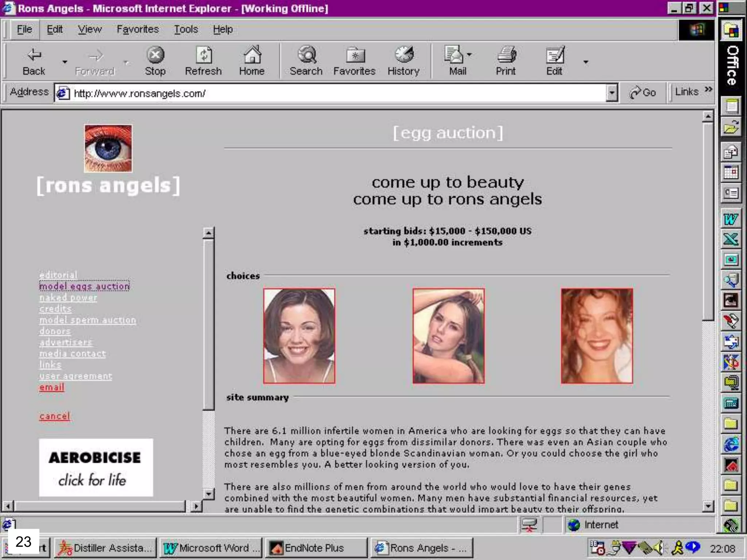Expand the Mail button dropdown arrow
Screen dimensions: 747x560
pyautogui.click(x=469, y=55)
